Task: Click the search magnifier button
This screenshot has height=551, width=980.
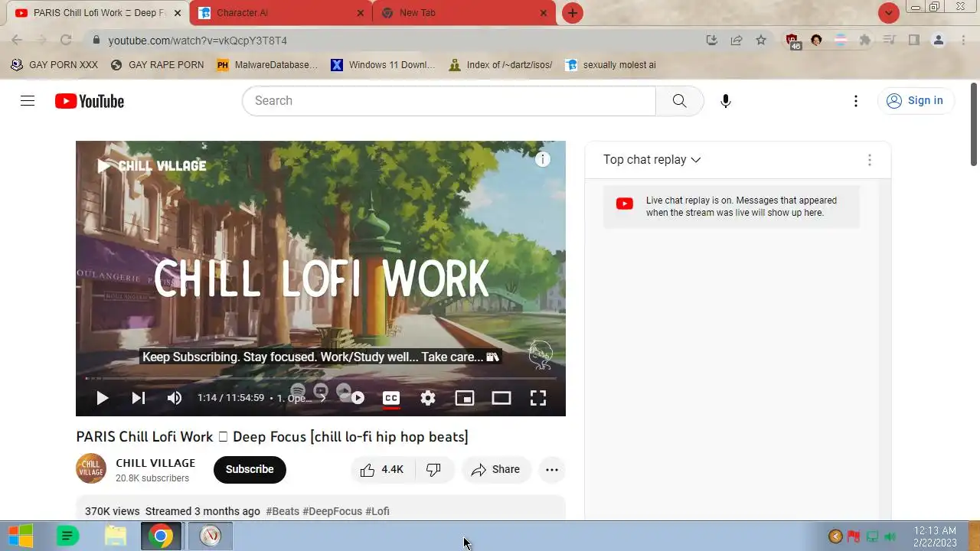Action: click(679, 100)
